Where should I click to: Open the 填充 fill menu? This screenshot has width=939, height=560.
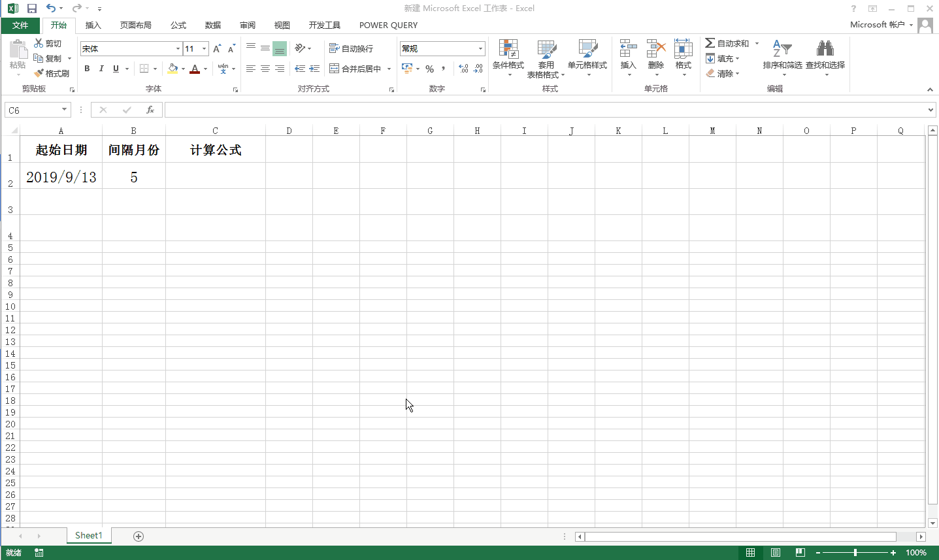(x=723, y=58)
